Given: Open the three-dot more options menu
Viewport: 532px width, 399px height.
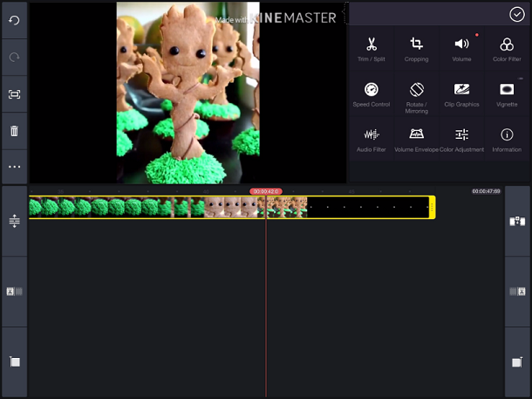Looking at the screenshot, I should pyautogui.click(x=14, y=167).
